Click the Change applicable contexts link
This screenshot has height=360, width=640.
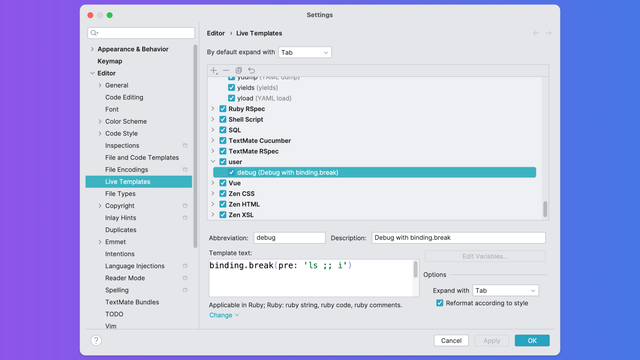(224, 315)
